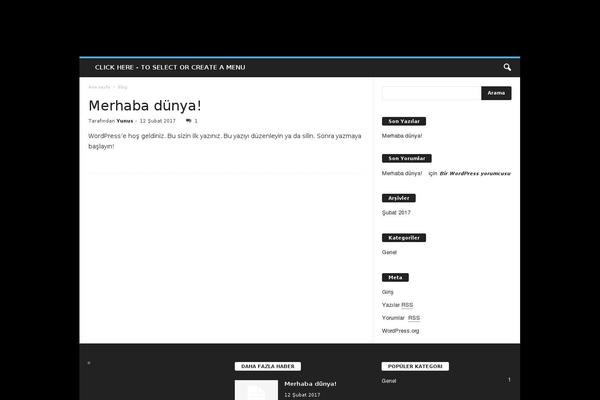Click the Arama search button
600x400 pixels.
(496, 93)
